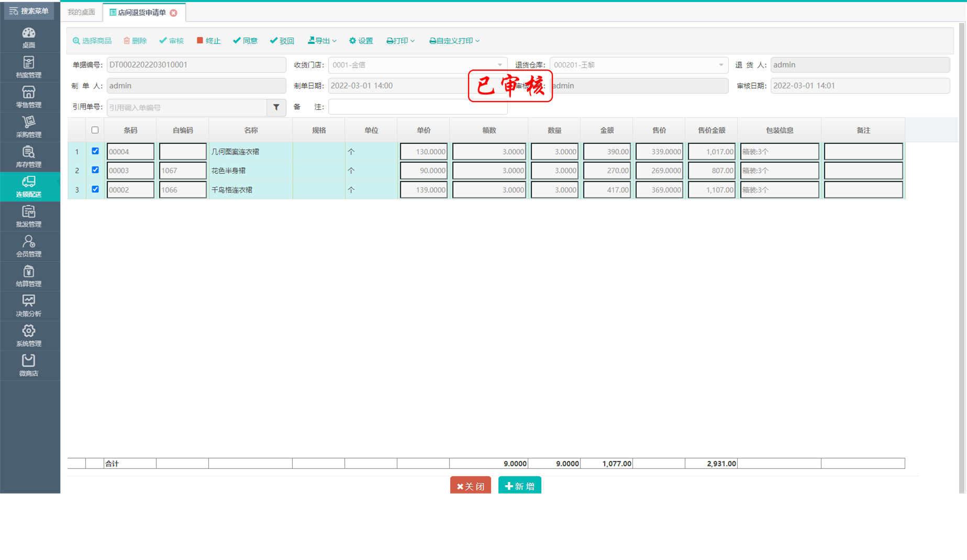The width and height of the screenshot is (967, 560).
Task: Click 终止 in the toolbar
Action: 208,41
